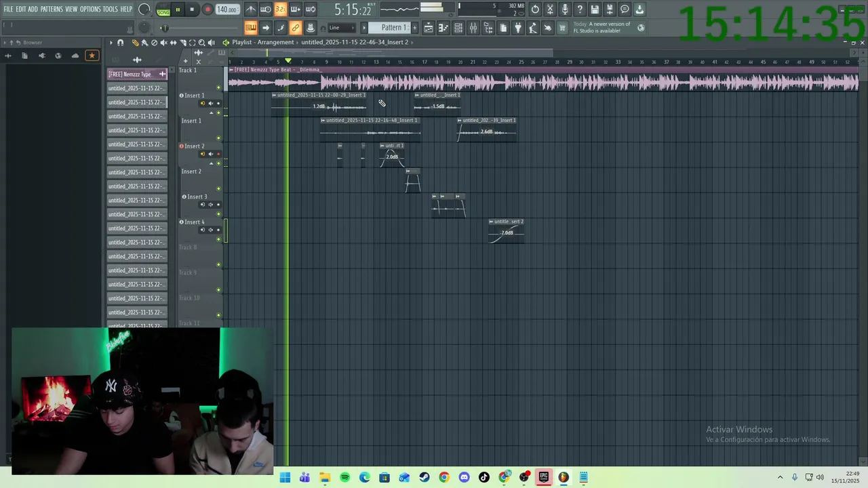Toggle the metronome icon
This screenshot has width=868, height=488.
point(251,9)
